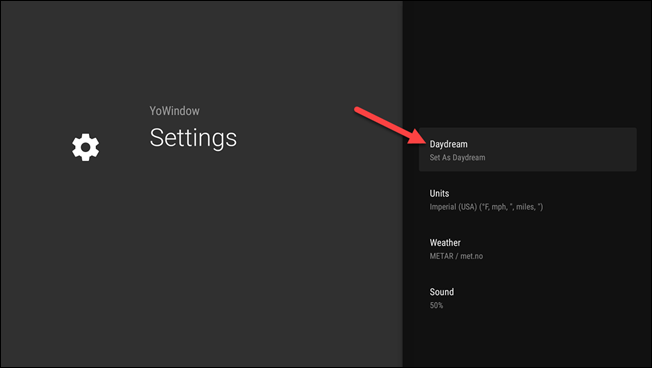Open the Sound volume setting
Image resolution: width=652 pixels, height=368 pixels.
[x=527, y=298]
